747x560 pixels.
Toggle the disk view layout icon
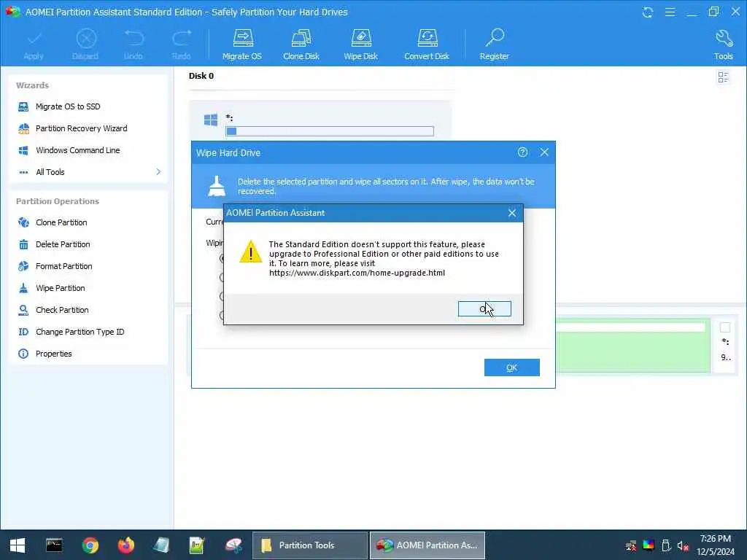point(723,77)
